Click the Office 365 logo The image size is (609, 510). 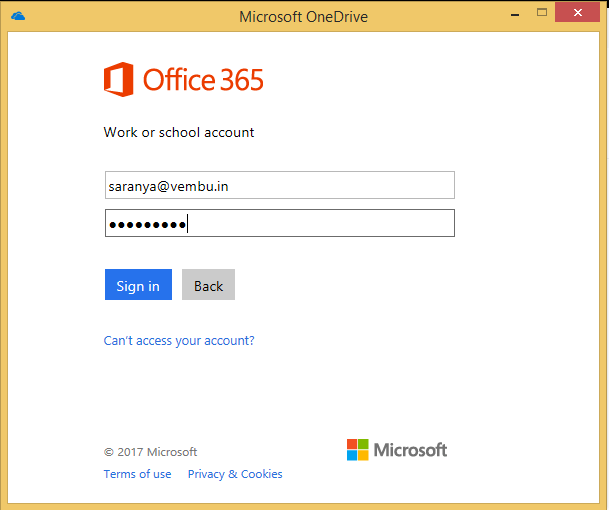click(183, 79)
